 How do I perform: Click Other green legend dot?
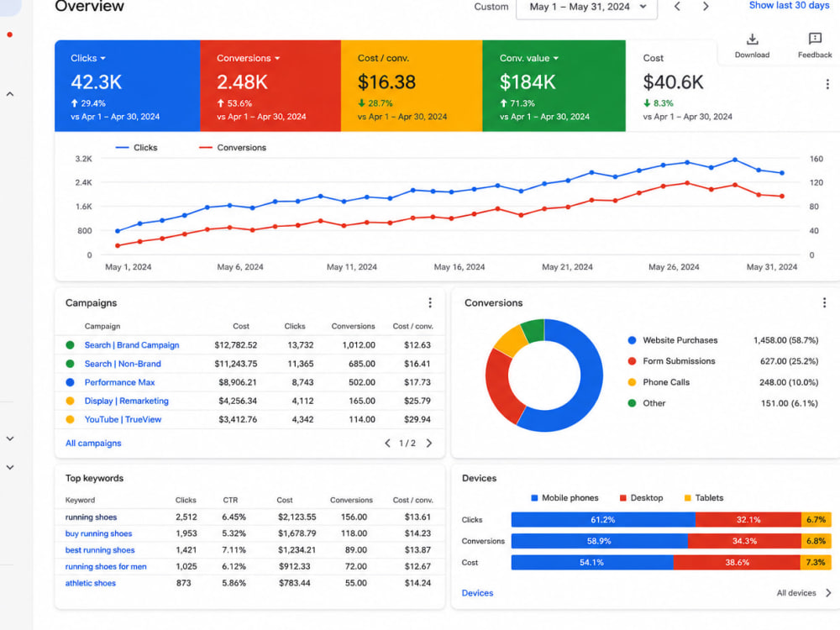coord(633,403)
